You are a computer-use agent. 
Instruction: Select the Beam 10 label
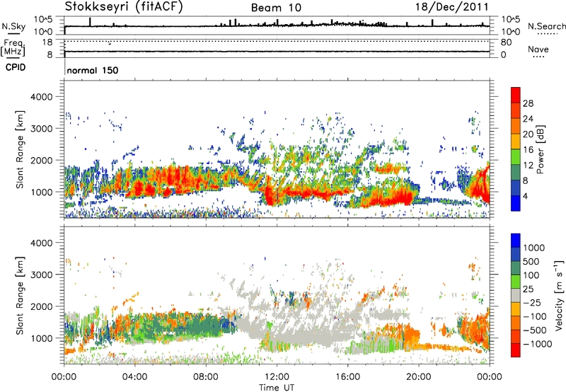pyautogui.click(x=276, y=8)
